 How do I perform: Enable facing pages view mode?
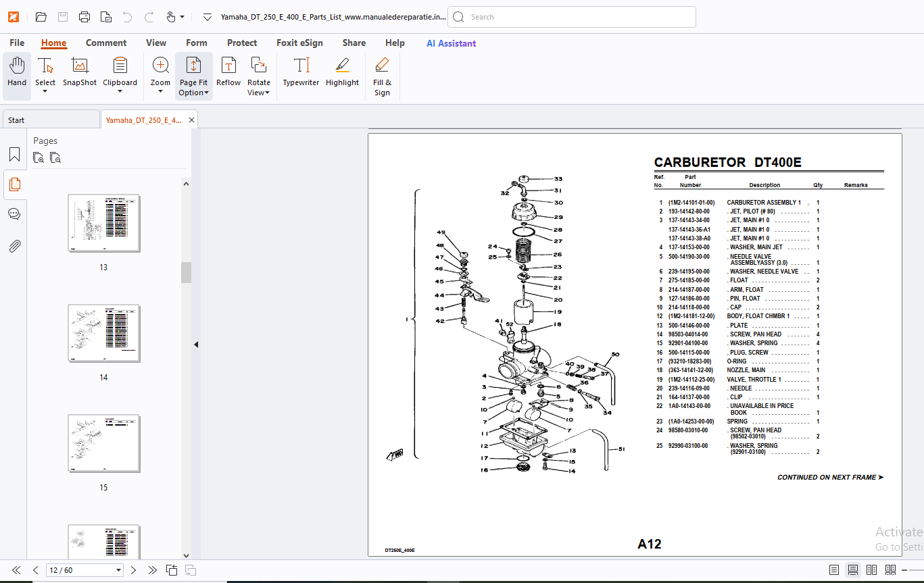[872, 570]
